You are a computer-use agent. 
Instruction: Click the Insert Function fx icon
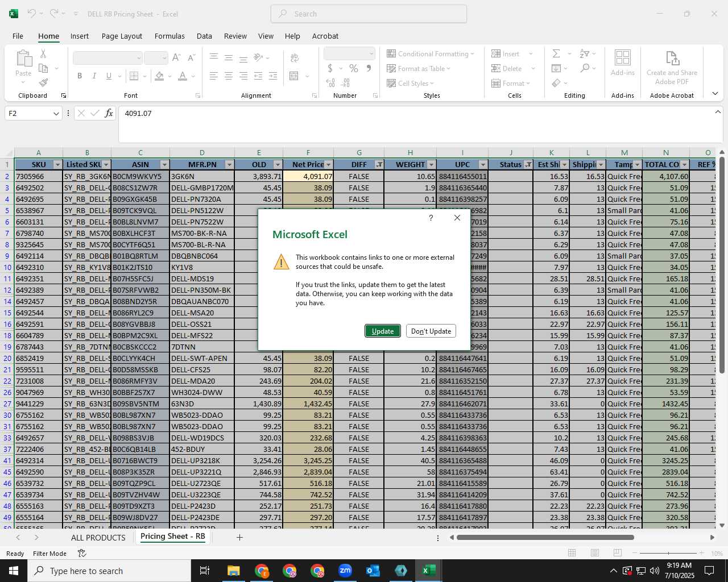[109, 113]
